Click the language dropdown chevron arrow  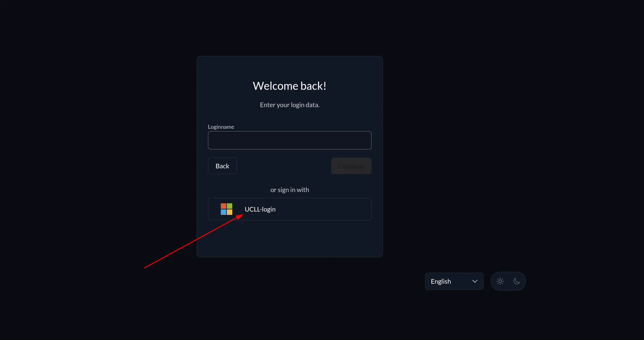[x=475, y=281]
